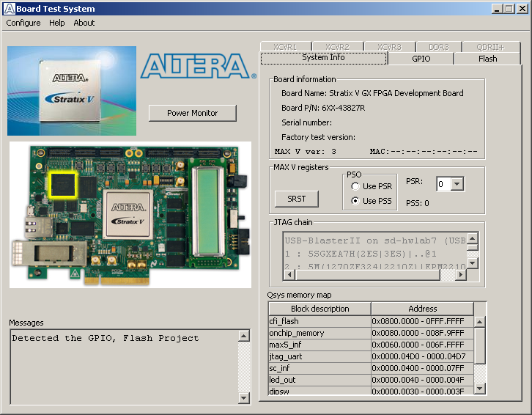Click the highlighted MAX V chip on board
The height and width of the screenshot is (415, 532).
(63, 185)
